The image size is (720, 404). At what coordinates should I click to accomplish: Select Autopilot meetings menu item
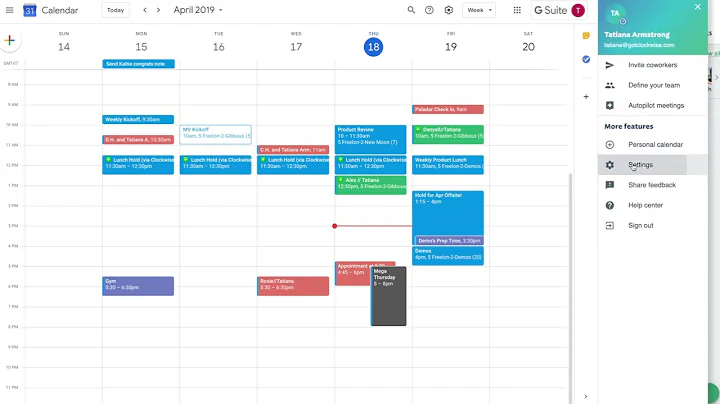pyautogui.click(x=652, y=106)
